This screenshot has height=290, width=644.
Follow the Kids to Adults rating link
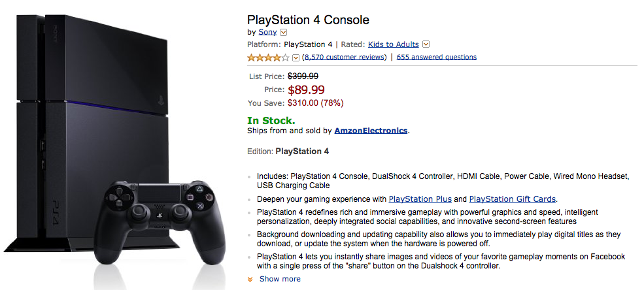pyautogui.click(x=393, y=44)
